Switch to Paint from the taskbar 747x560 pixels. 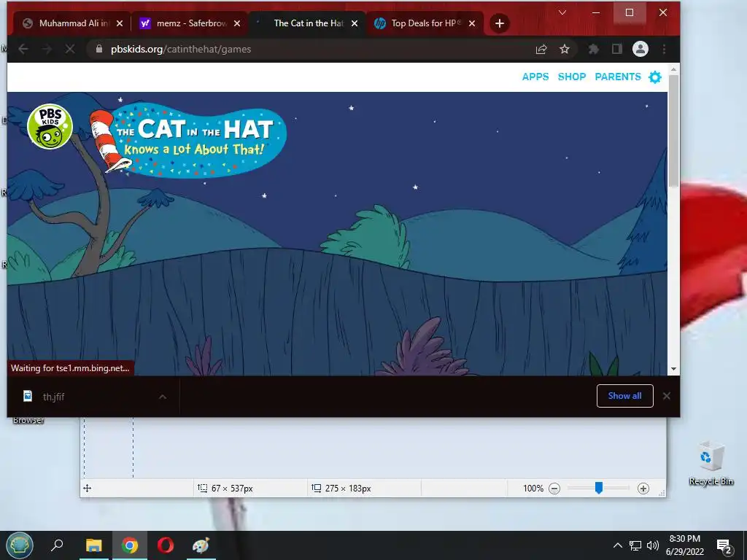click(201, 545)
